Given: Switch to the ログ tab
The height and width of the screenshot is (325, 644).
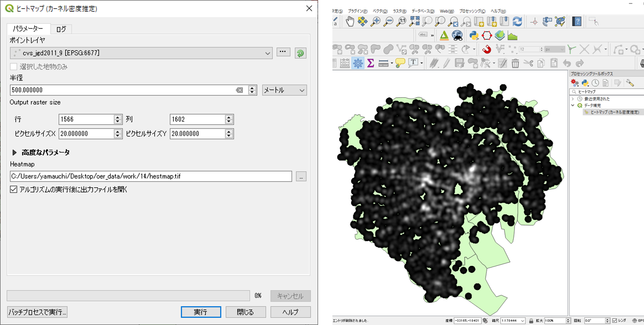Looking at the screenshot, I should (61, 29).
